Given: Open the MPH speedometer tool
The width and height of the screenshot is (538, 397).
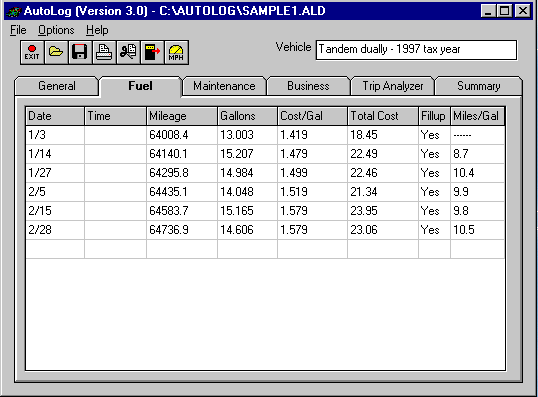Looking at the screenshot, I should pyautogui.click(x=176, y=52).
